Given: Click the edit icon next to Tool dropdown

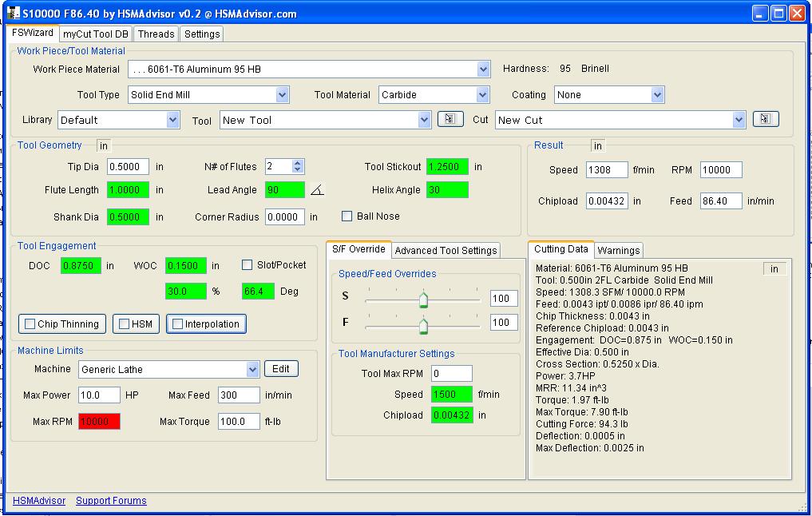Looking at the screenshot, I should pos(450,119).
